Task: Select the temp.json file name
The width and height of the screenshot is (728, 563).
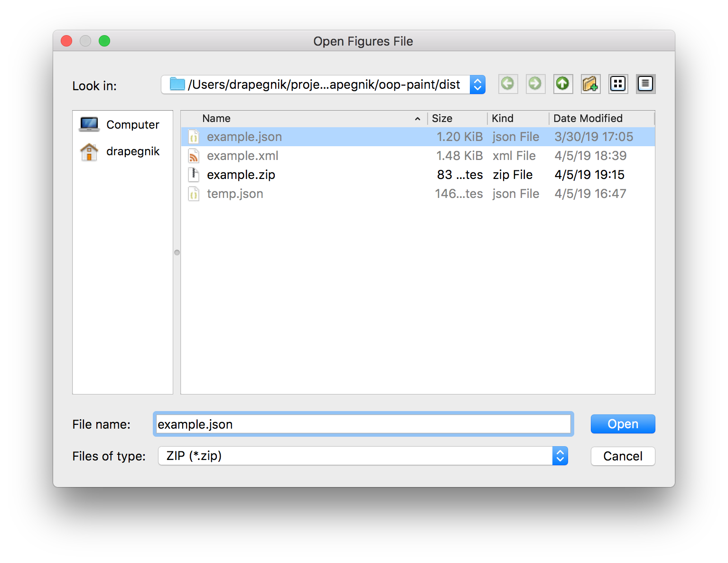Action: pos(235,194)
